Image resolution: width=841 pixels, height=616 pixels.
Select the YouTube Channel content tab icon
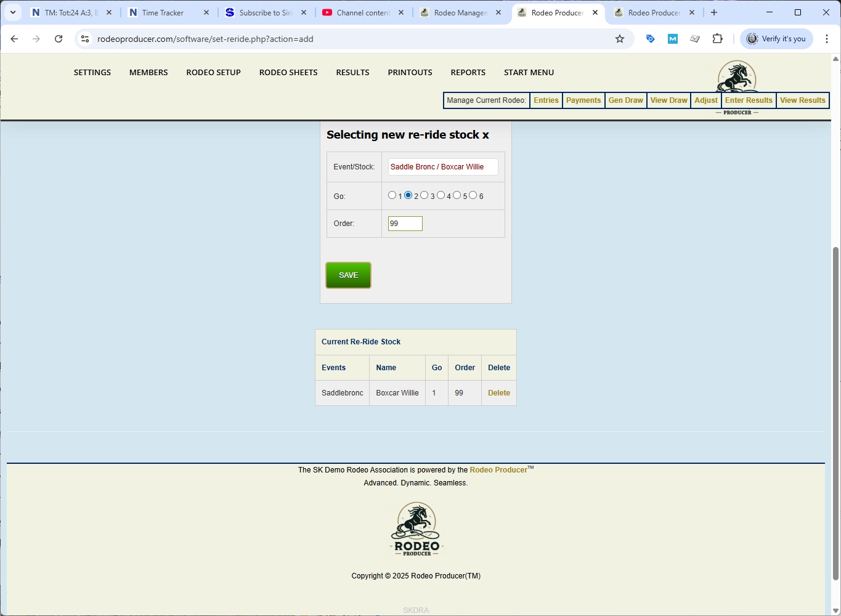click(x=327, y=12)
